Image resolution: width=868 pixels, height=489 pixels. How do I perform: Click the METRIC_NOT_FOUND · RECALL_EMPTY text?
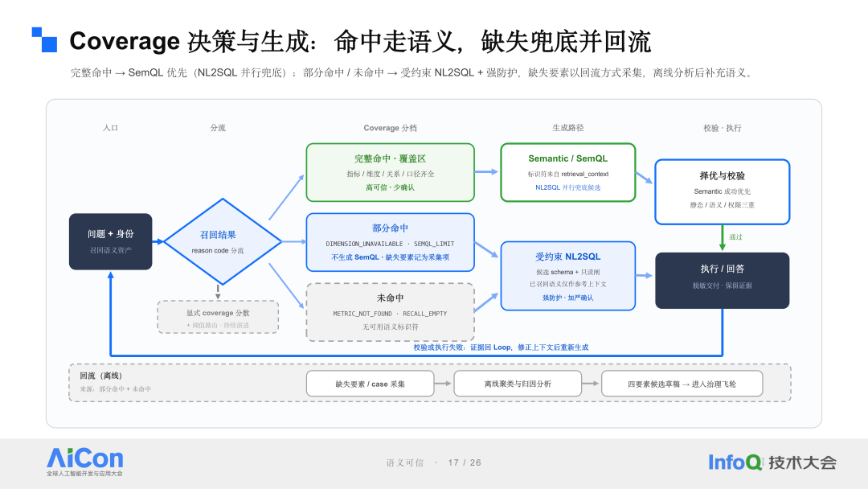coord(391,314)
